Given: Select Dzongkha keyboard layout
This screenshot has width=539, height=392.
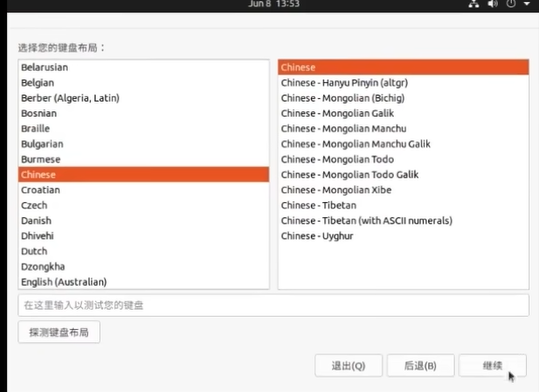Looking at the screenshot, I should pyautogui.click(x=144, y=266).
